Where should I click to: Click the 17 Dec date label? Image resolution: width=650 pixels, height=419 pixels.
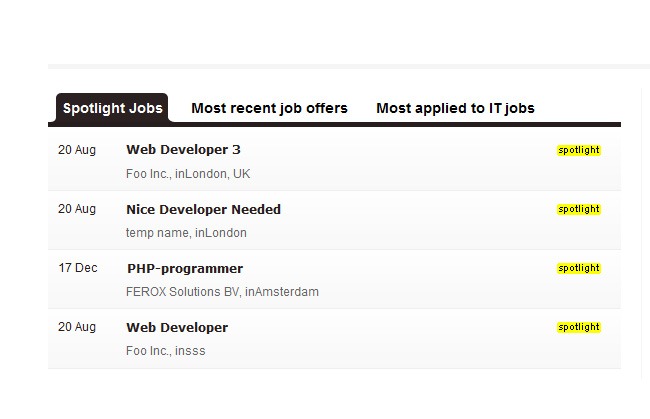77,268
